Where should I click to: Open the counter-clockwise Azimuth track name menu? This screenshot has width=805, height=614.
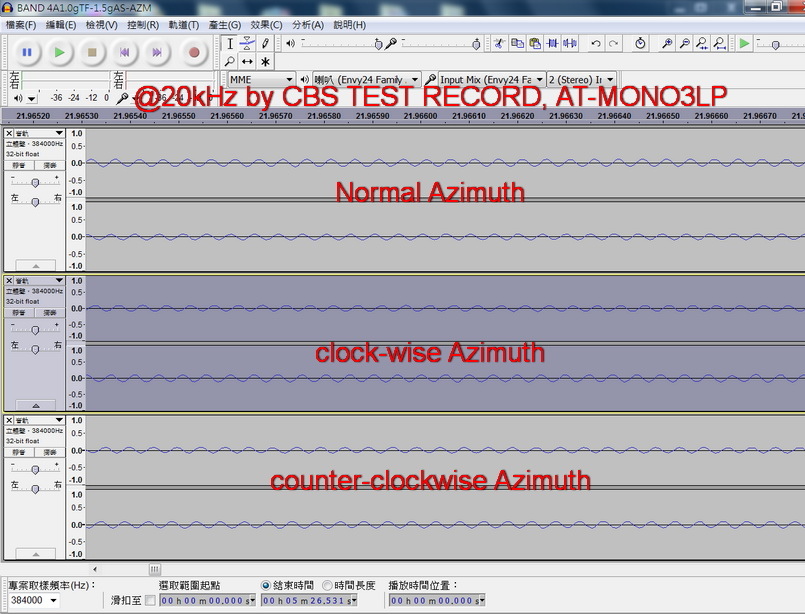coord(39,420)
